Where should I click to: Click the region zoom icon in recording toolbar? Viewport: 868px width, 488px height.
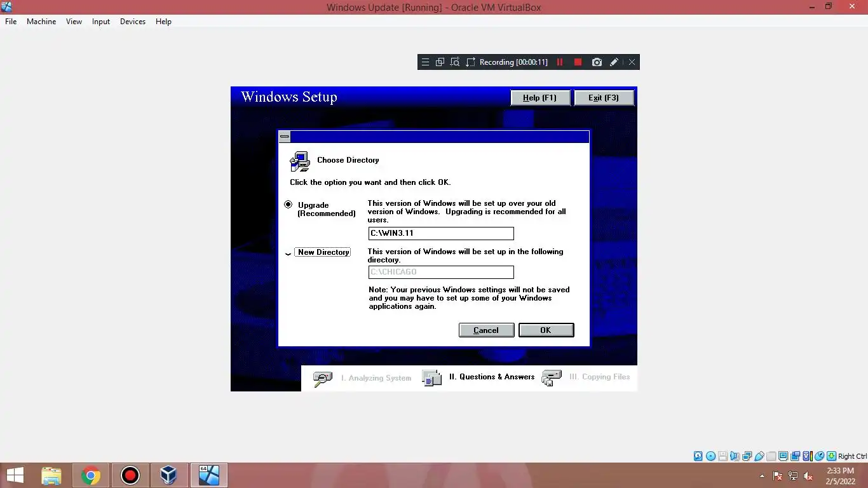point(455,62)
